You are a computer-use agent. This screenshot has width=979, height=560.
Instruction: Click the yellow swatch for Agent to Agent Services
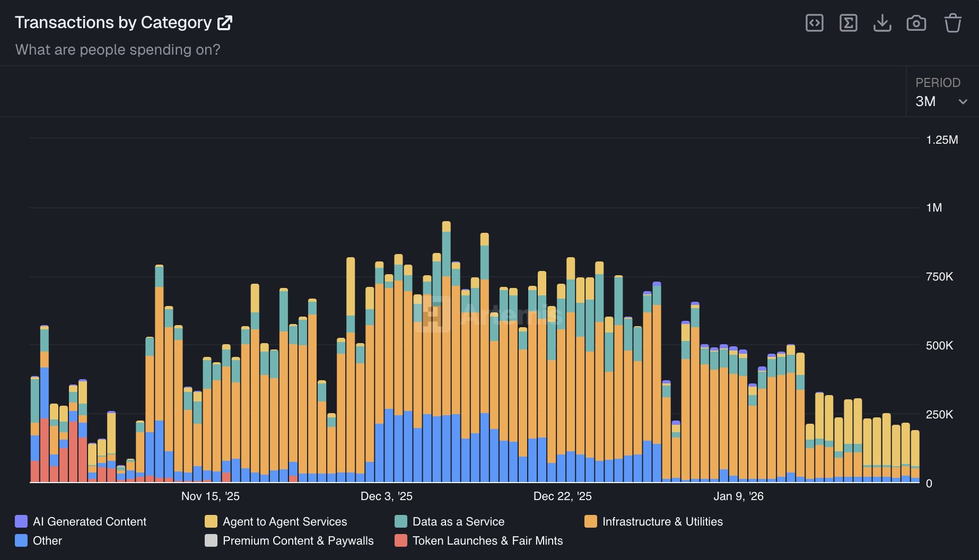point(211,521)
